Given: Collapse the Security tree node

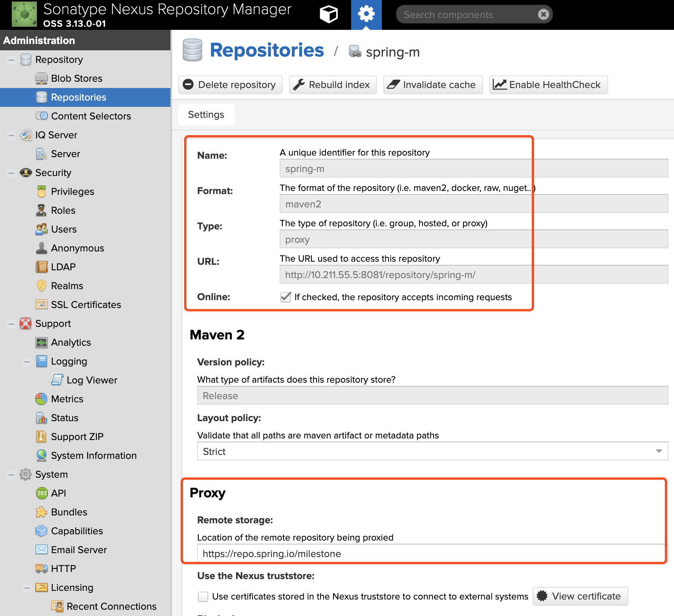Looking at the screenshot, I should pyautogui.click(x=11, y=173).
